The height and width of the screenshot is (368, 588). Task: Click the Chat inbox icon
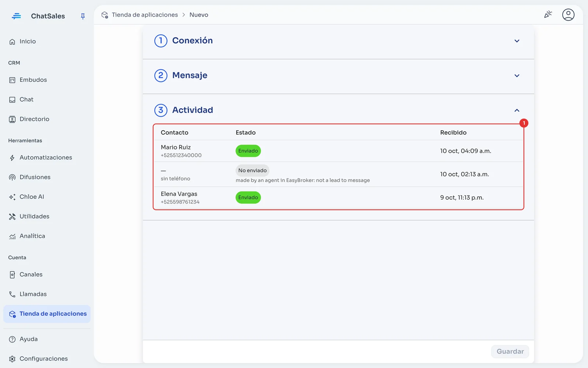[x=12, y=100]
